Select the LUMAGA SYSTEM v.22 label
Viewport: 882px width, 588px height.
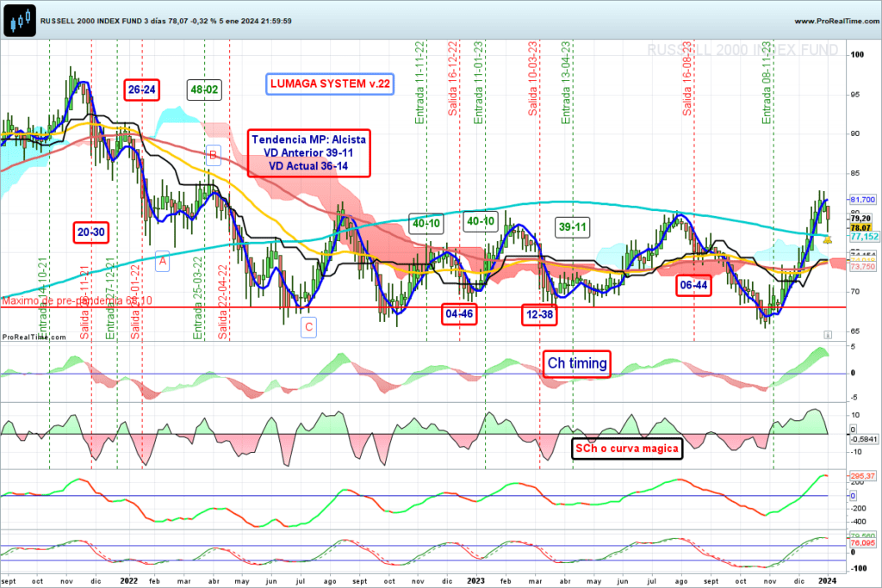pyautogui.click(x=330, y=84)
